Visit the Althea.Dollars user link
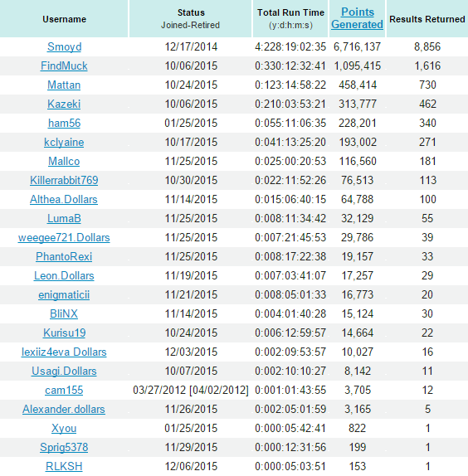Image resolution: width=468 pixels, height=476 pixels. click(x=64, y=200)
